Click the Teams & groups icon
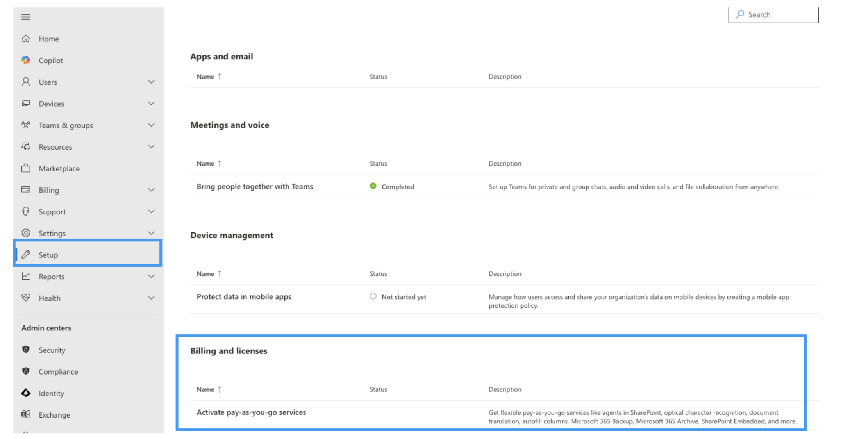Screen dimensions: 868x439 (x=26, y=125)
